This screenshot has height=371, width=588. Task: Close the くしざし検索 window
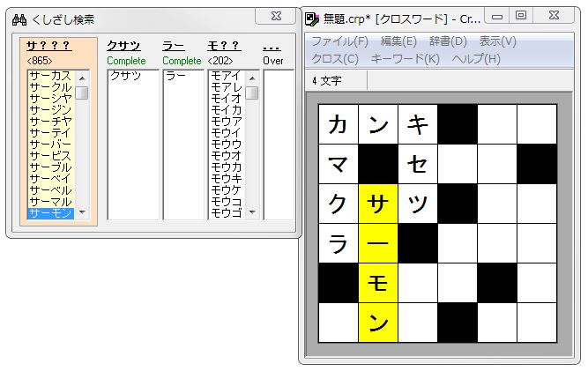(276, 16)
